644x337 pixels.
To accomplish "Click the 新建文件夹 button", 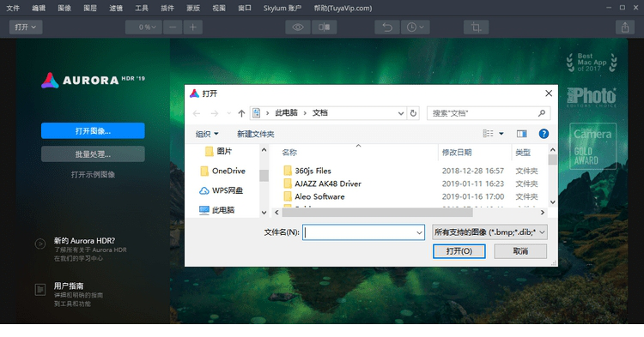I will 256,134.
